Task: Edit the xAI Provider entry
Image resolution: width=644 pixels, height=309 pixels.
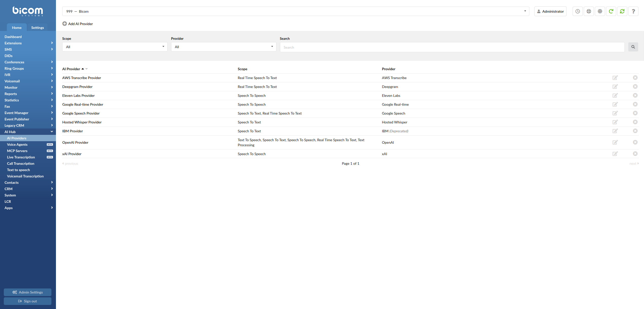Action: tap(615, 154)
